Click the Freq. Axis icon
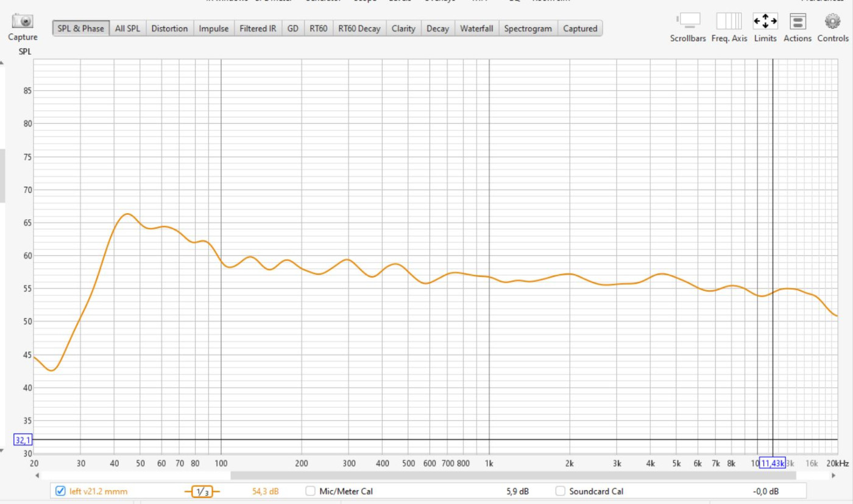 [729, 21]
